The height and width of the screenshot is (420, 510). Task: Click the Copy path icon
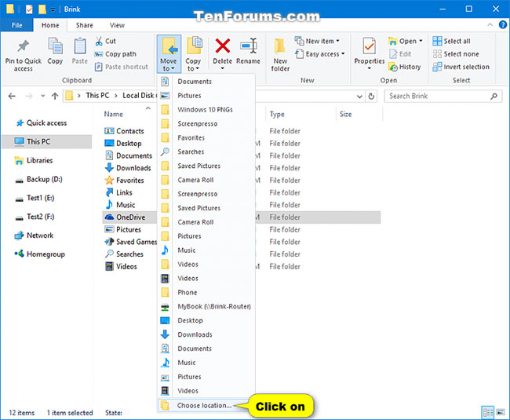coord(99,54)
